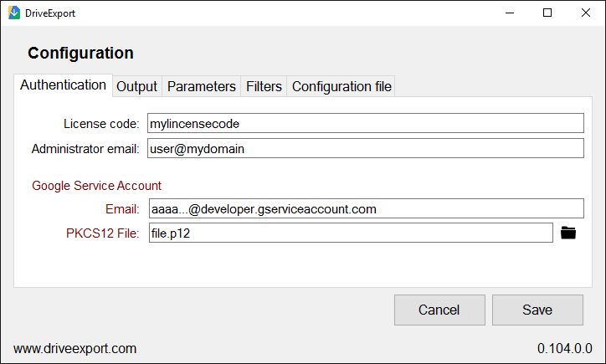Browse for PKCS12 file via folder icon
The width and height of the screenshot is (606, 364).
tap(568, 233)
